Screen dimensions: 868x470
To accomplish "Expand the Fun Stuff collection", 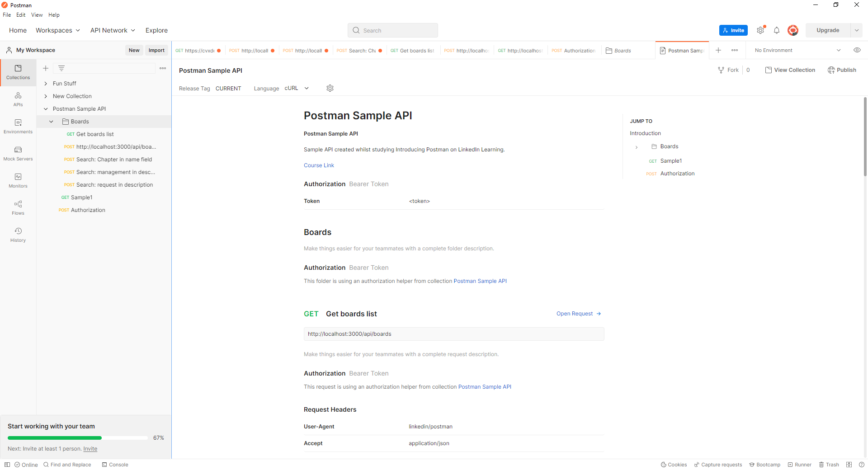I will pos(46,84).
